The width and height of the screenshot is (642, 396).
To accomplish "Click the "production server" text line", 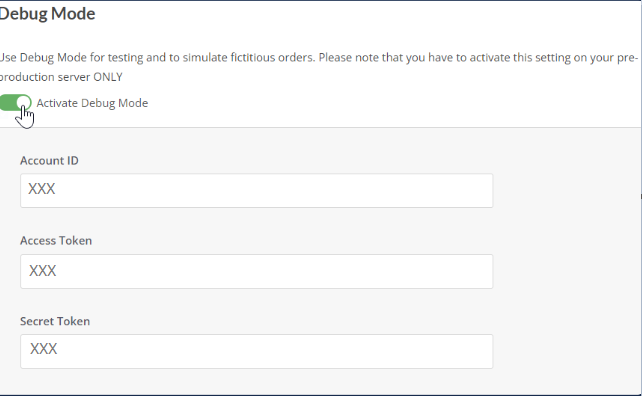I will [x=45, y=77].
